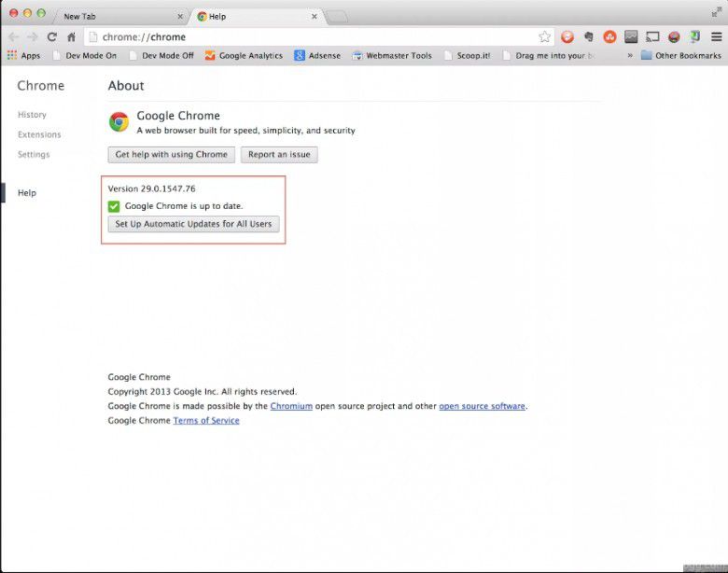Click Set Up Automatic Updates for All Users

[x=193, y=225]
